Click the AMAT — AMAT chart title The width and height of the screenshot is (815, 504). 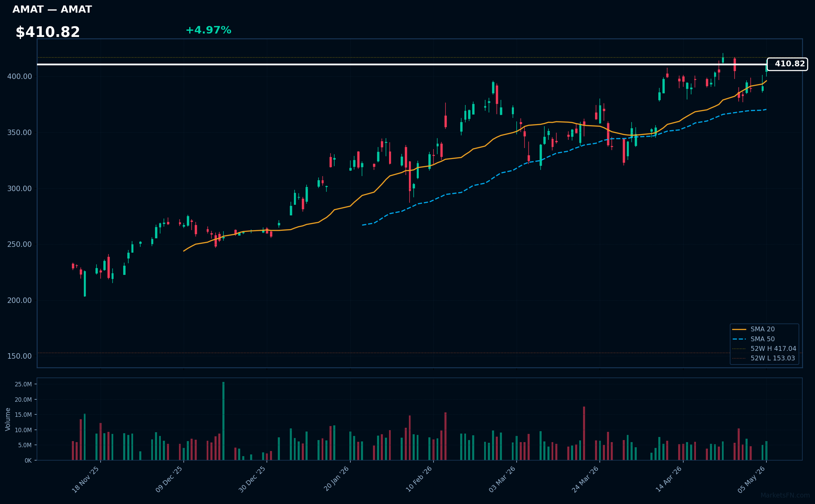pos(52,10)
